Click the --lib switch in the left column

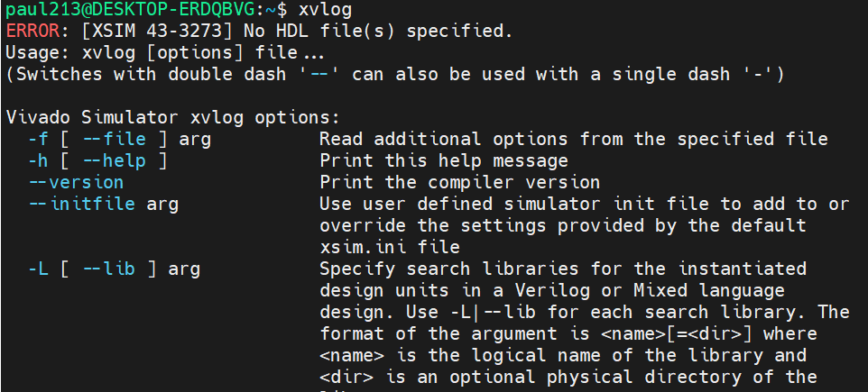tap(103, 269)
